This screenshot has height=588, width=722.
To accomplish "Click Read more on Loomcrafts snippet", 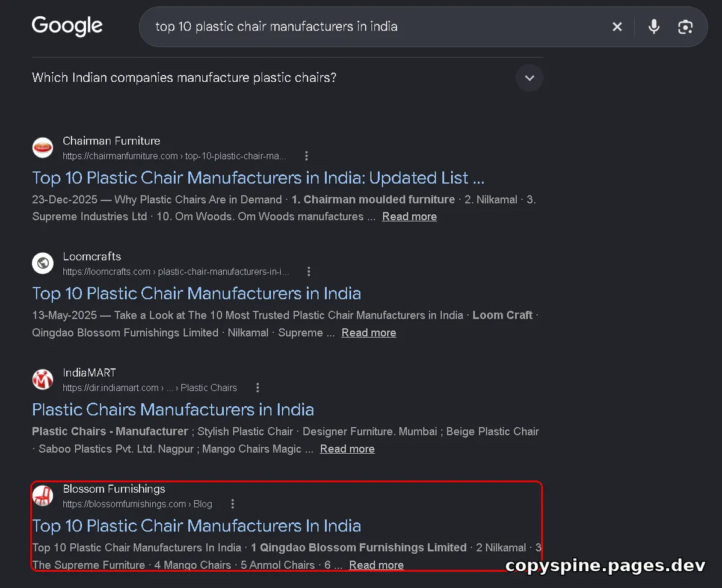I will (x=369, y=333).
